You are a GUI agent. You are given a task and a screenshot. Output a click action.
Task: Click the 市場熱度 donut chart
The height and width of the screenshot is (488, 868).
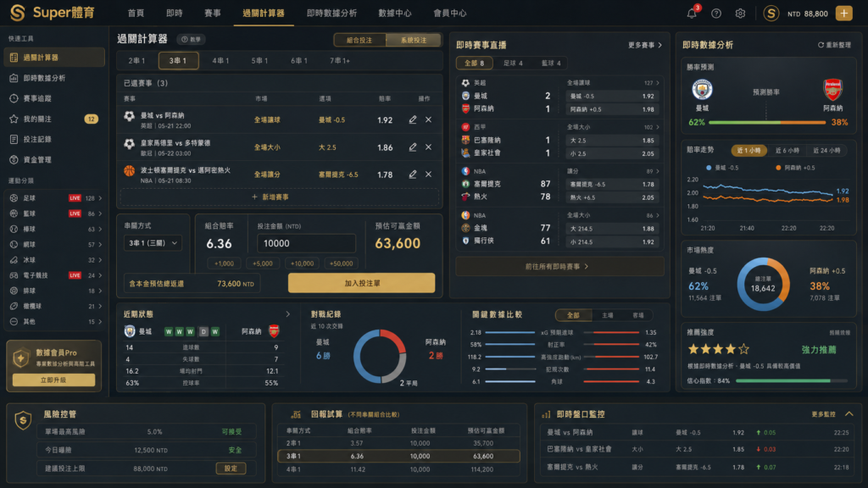click(x=763, y=285)
